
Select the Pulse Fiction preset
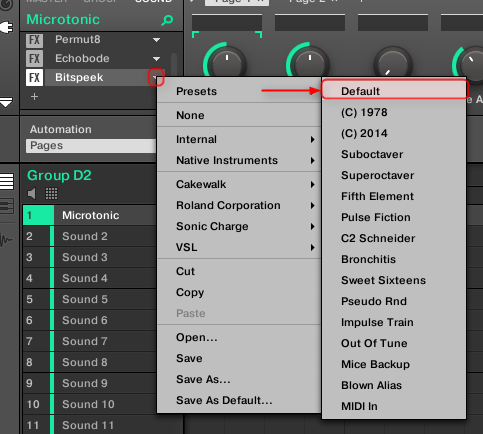394,217
